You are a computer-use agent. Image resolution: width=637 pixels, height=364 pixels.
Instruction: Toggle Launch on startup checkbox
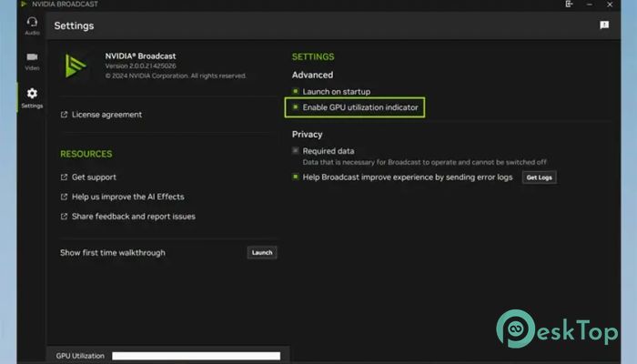coord(296,91)
